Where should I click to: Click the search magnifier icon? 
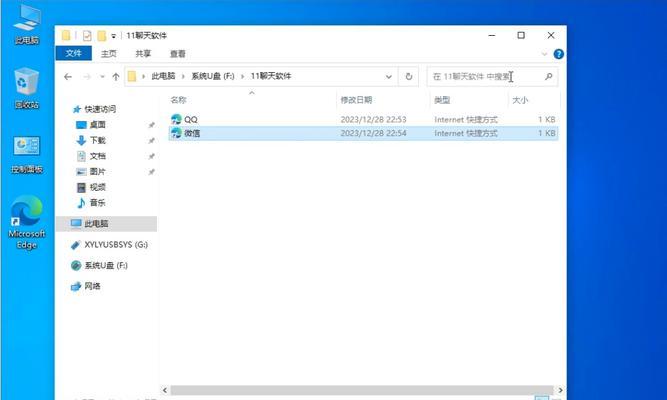[x=549, y=77]
